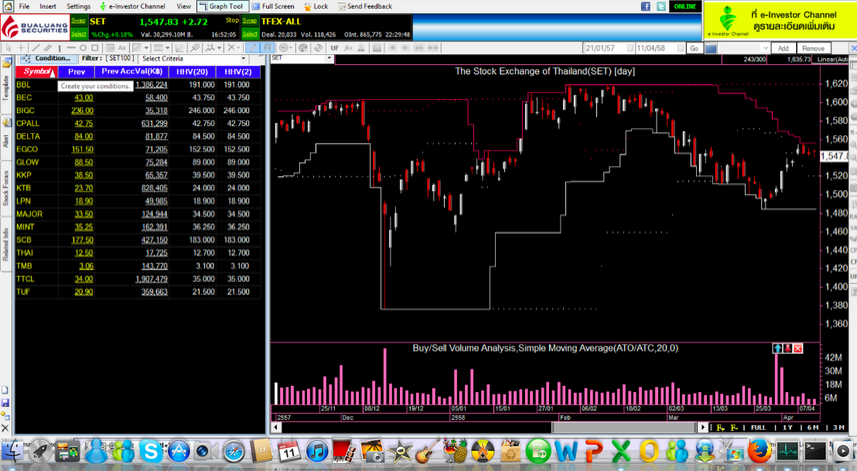857x471 pixels.
Task: Select the horizontal line drawing tool
Action: pos(72,48)
